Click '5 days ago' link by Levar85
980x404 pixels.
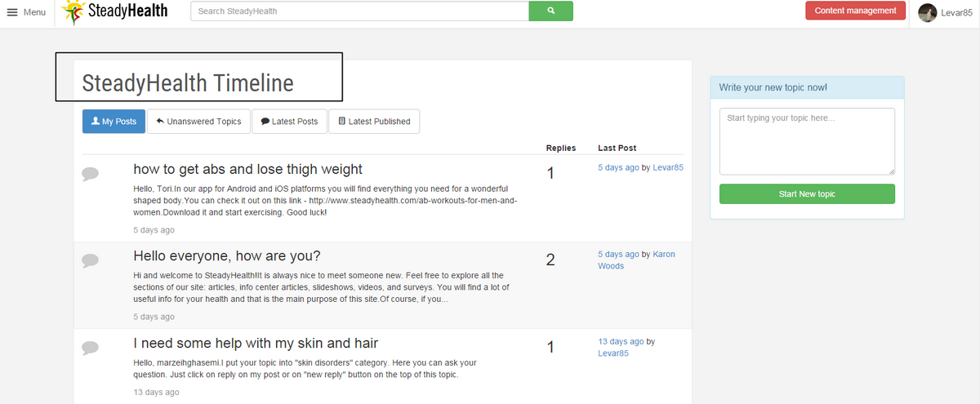(x=618, y=167)
